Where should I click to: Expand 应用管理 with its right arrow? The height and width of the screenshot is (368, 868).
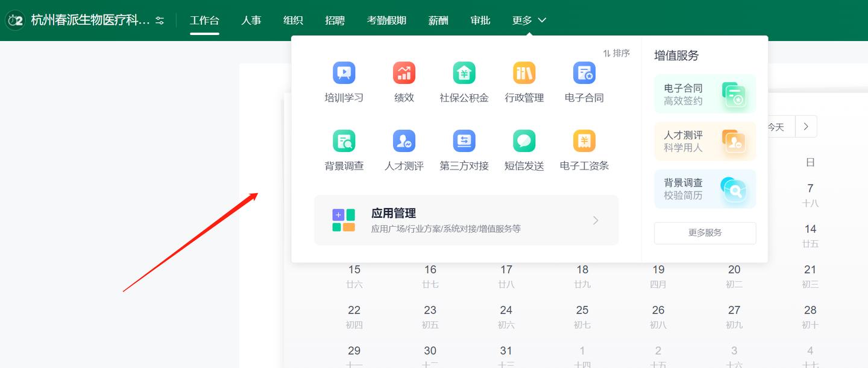596,220
